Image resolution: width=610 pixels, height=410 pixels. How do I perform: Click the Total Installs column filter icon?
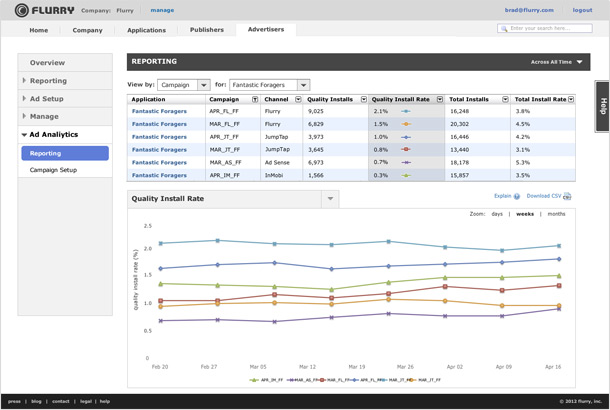pos(505,100)
